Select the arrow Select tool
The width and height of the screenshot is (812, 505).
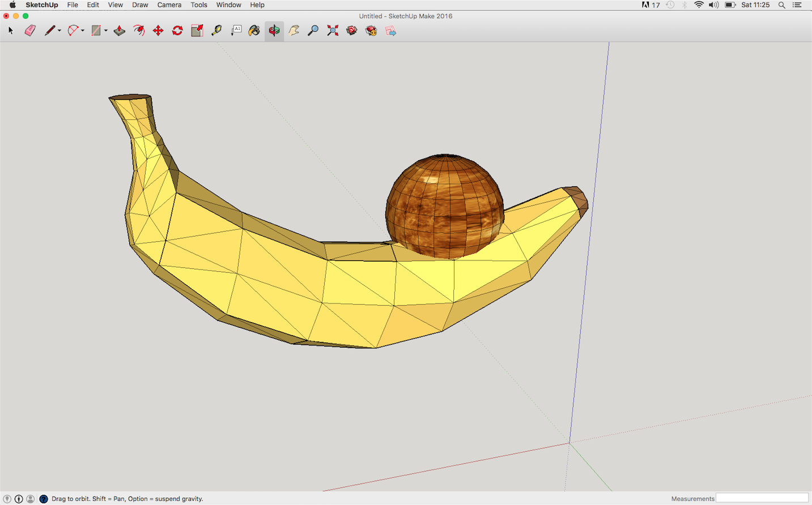point(10,31)
